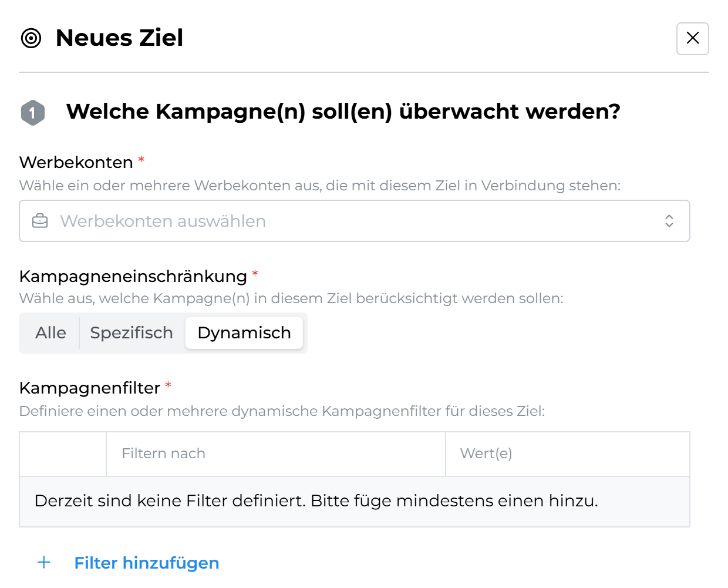Expand Werbekonten list via chevron arrows

(x=669, y=221)
